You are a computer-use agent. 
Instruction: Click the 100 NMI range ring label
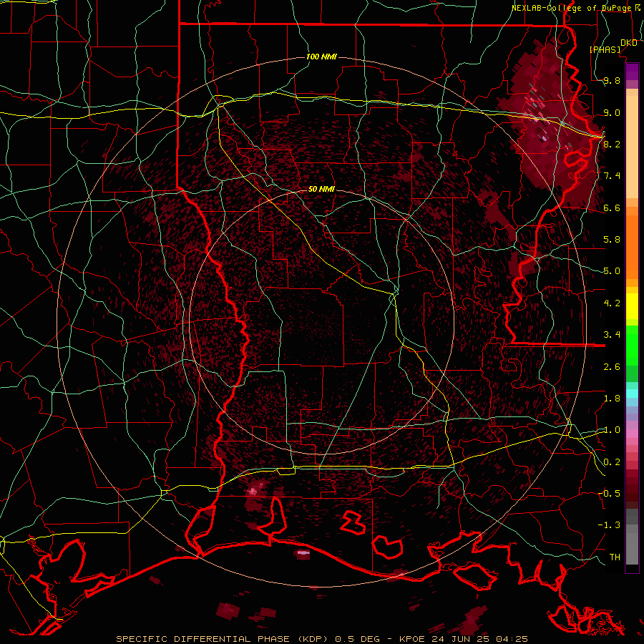(x=321, y=57)
